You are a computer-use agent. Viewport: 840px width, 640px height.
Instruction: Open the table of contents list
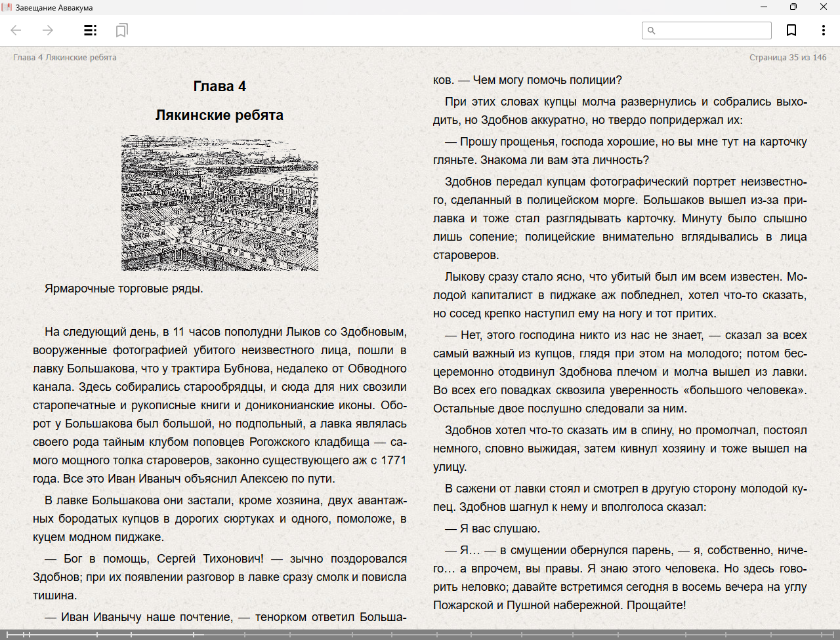pyautogui.click(x=90, y=30)
